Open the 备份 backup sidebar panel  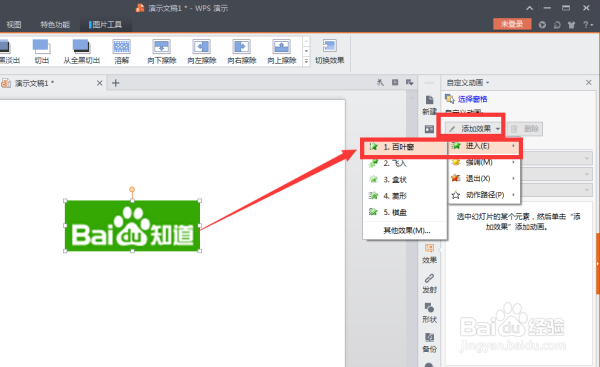429,343
